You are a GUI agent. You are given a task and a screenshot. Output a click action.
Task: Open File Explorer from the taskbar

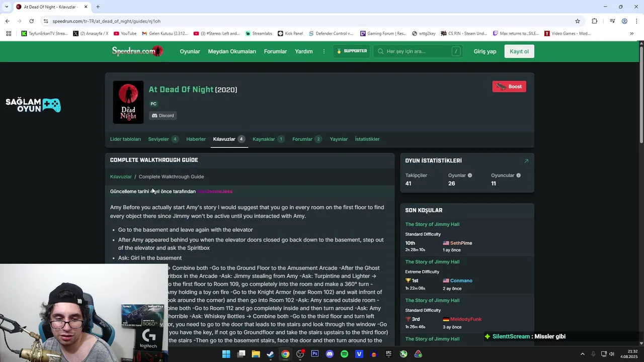(x=256, y=354)
